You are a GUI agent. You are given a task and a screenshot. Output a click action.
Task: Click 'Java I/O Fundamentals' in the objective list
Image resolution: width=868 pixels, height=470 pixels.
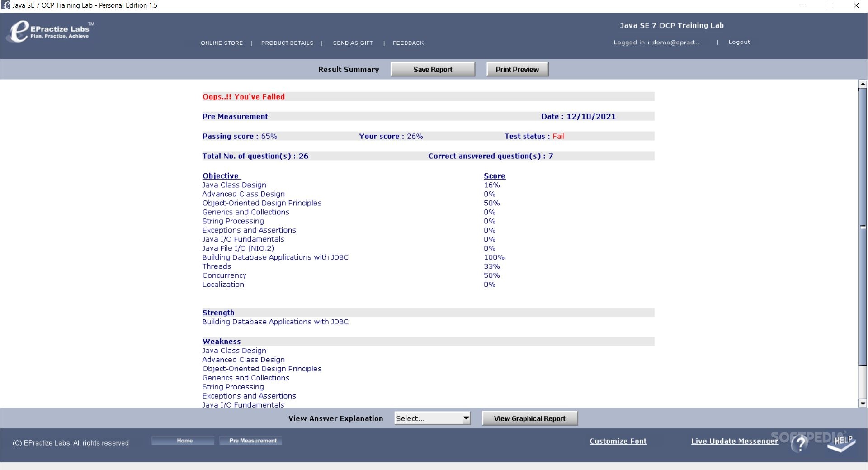tap(243, 239)
